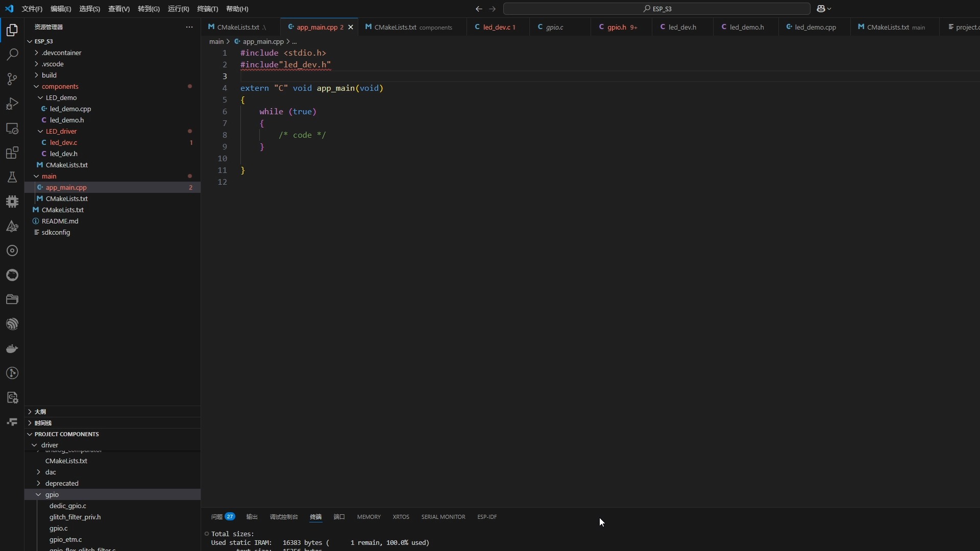Click the ESP_S3 command center search box

pyautogui.click(x=656, y=9)
